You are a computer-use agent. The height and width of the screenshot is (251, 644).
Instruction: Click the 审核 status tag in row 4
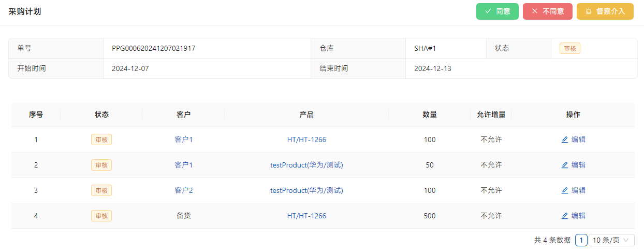coord(101,216)
